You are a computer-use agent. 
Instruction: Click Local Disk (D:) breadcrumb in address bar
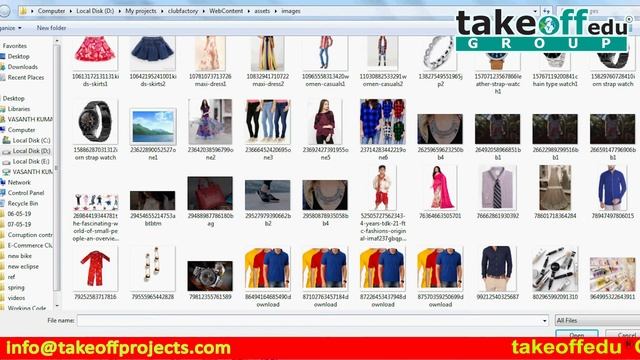(x=95, y=11)
